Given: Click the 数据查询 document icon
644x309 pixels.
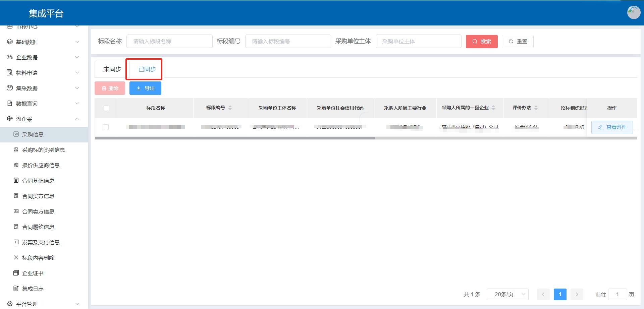Looking at the screenshot, I should (10, 104).
